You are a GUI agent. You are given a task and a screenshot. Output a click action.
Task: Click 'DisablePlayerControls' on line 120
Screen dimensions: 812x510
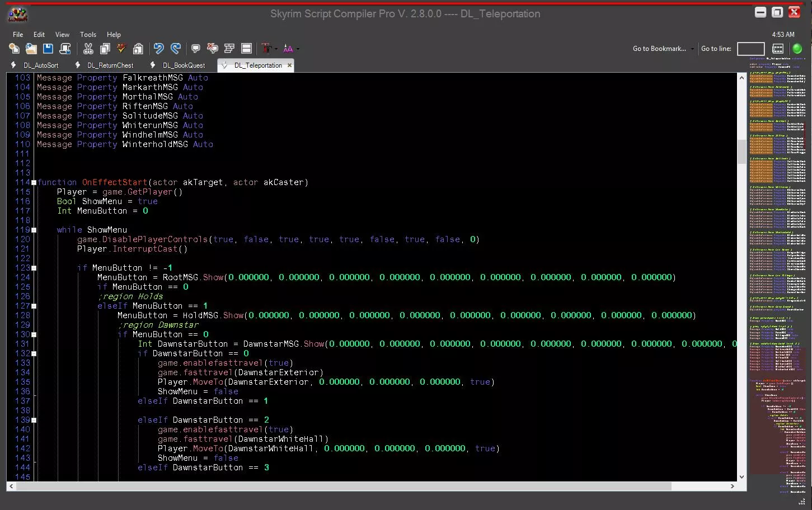(155, 239)
